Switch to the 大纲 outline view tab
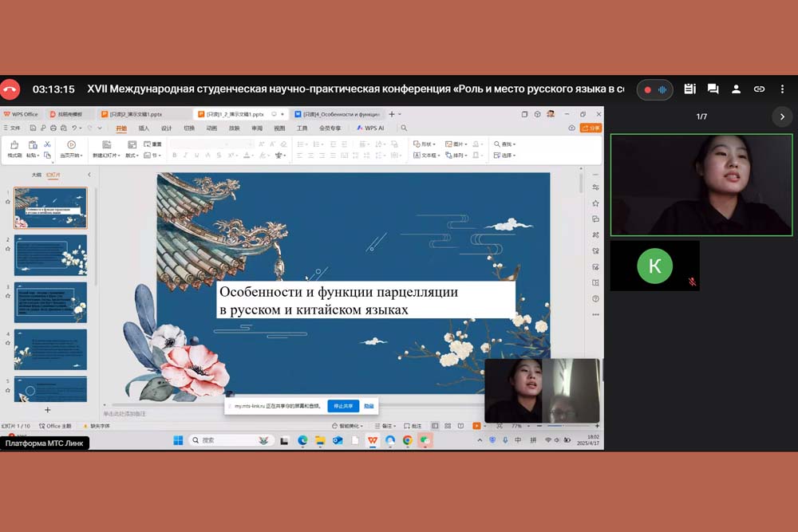Screen dimensions: 798x532 tap(36, 175)
